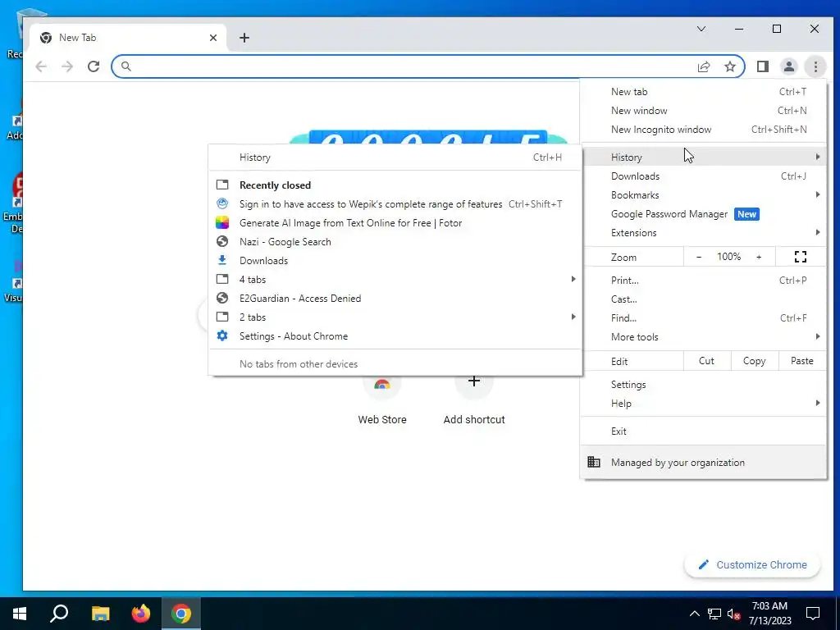Open full History with Ctrl+H entry

[395, 157]
